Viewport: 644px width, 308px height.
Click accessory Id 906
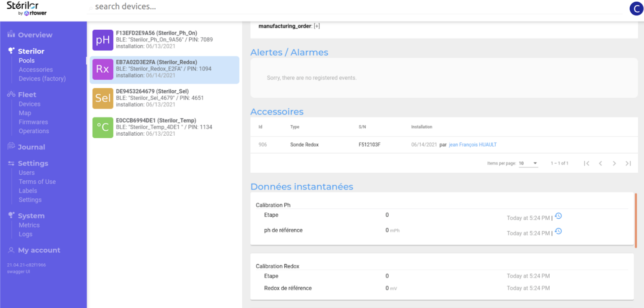point(263,145)
